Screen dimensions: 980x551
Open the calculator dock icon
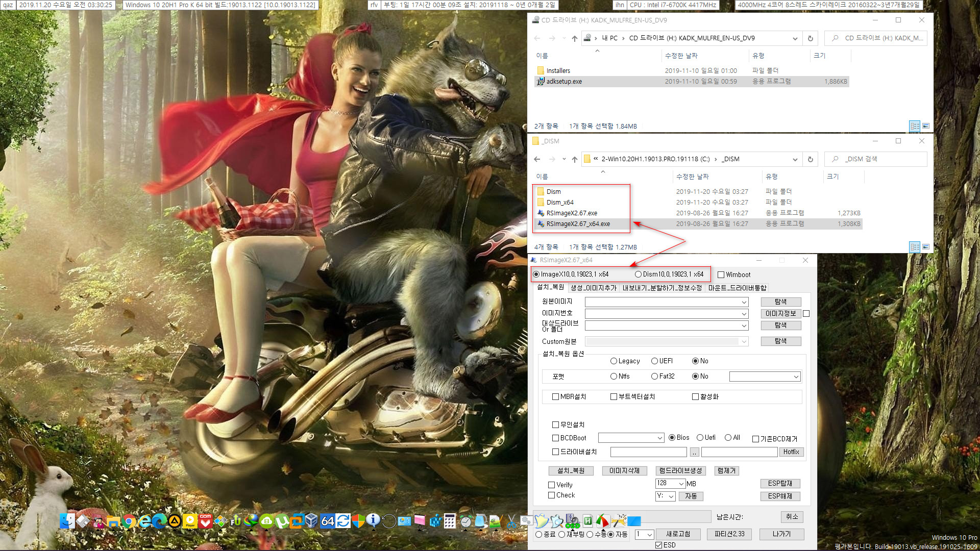point(450,521)
